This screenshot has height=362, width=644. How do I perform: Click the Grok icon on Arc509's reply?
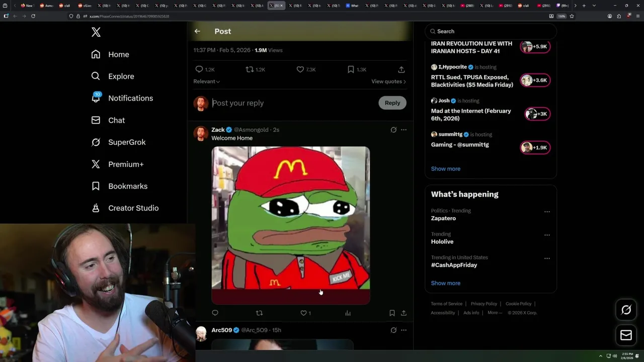(393, 330)
